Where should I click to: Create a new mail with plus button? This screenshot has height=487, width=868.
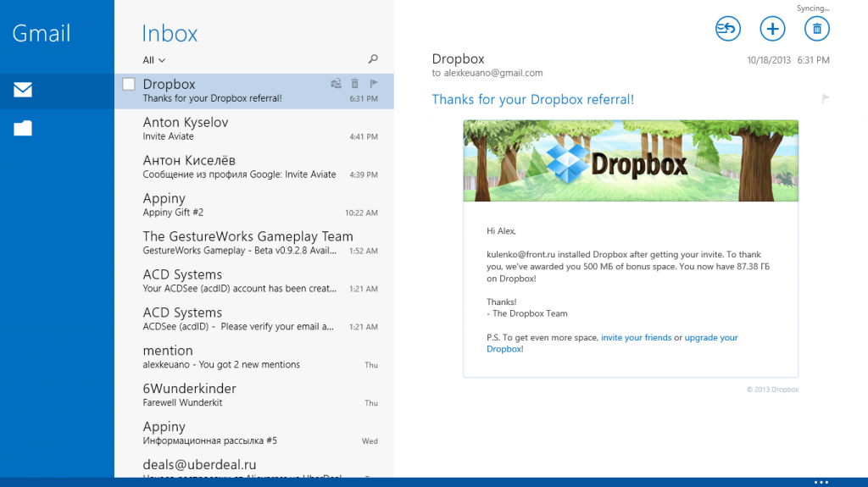tap(772, 29)
